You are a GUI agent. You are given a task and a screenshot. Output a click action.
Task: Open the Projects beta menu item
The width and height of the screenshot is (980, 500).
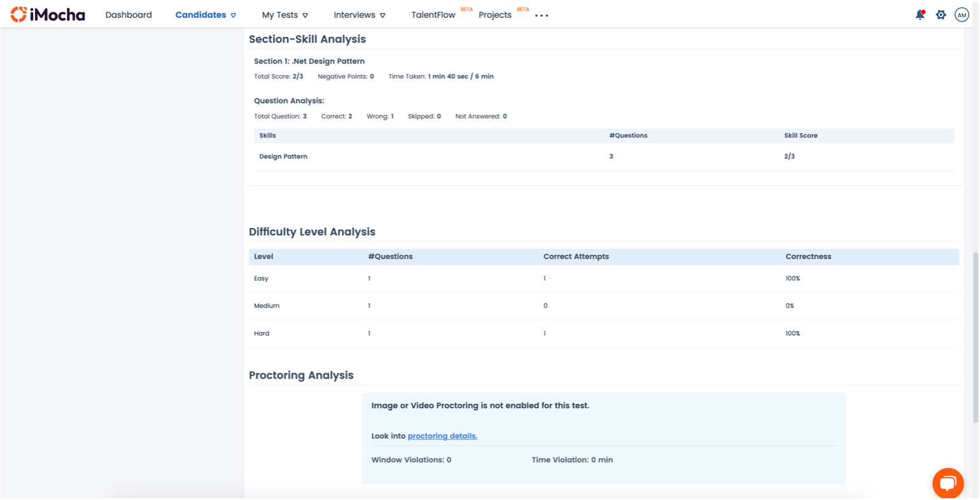(495, 15)
